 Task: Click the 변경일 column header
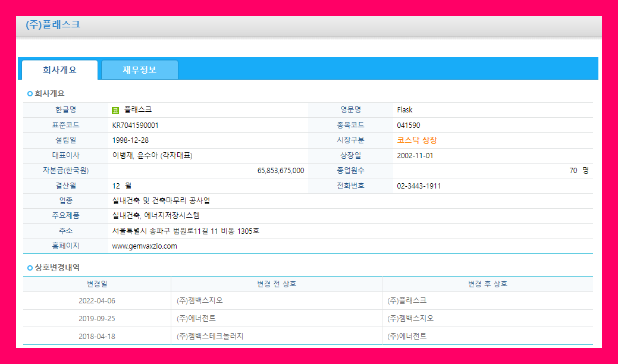97,284
